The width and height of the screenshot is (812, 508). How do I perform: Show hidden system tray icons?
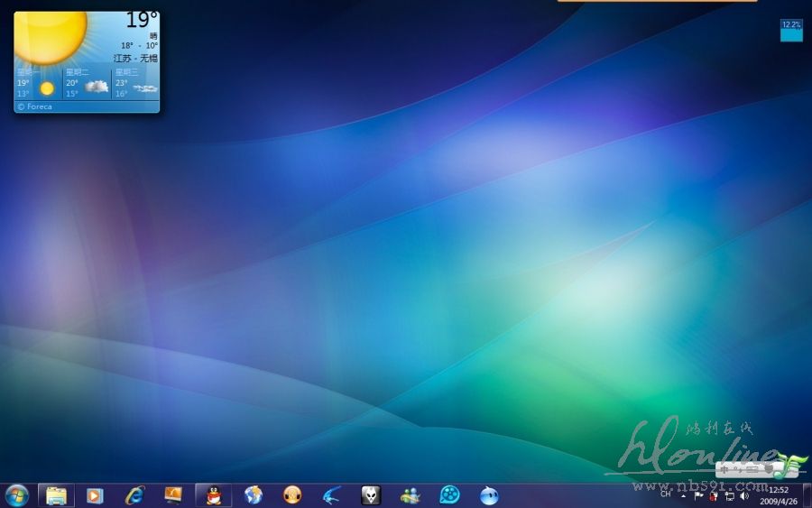pyautogui.click(x=683, y=495)
